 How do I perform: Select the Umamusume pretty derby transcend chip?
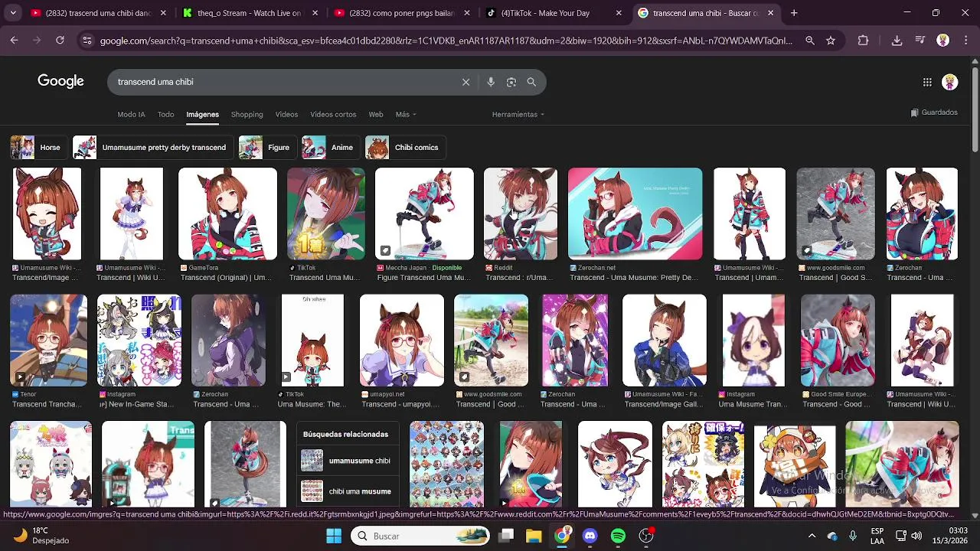pyautogui.click(x=152, y=147)
